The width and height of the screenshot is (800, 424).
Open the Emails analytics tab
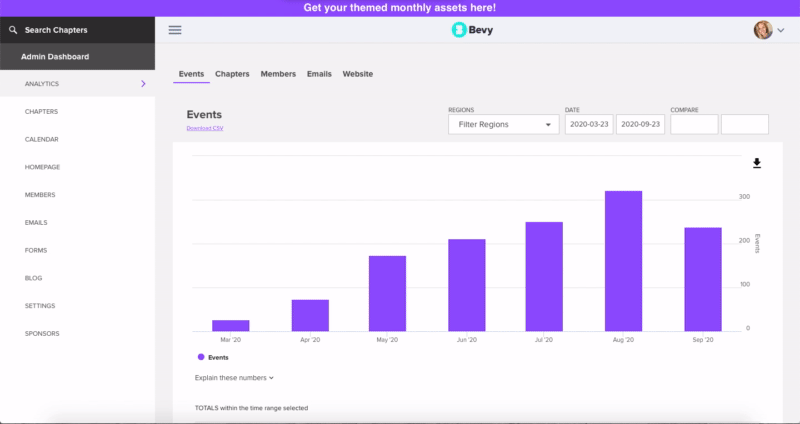319,74
